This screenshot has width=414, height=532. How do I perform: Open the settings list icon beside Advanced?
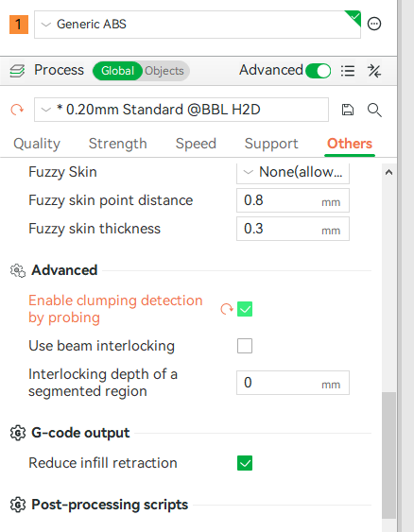click(x=348, y=71)
